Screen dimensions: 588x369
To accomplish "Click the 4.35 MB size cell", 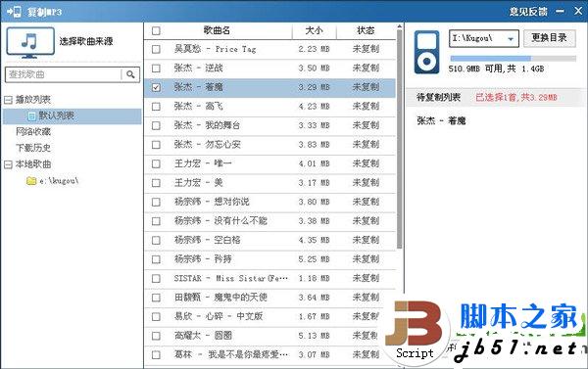I will (x=314, y=241).
